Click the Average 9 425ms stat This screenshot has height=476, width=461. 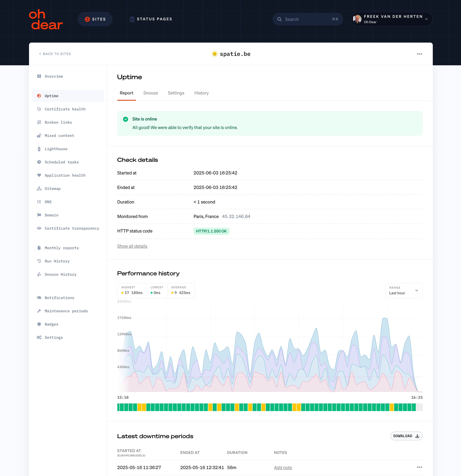coord(181,290)
